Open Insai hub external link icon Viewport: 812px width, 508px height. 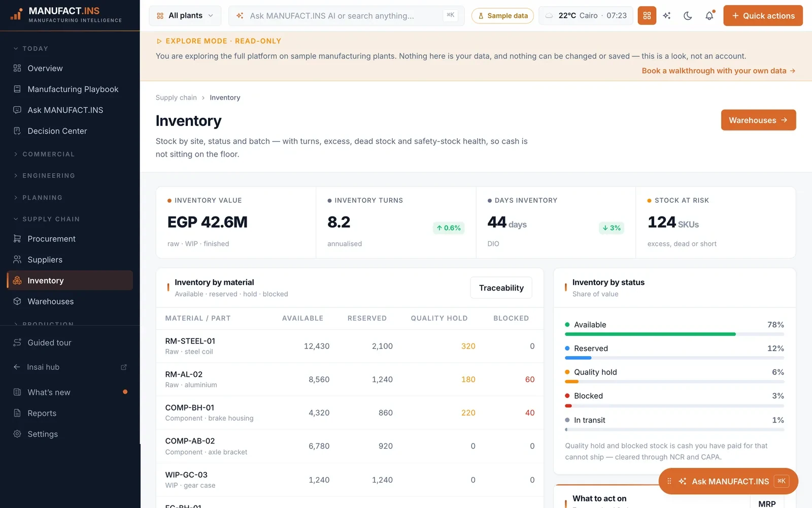click(x=124, y=367)
